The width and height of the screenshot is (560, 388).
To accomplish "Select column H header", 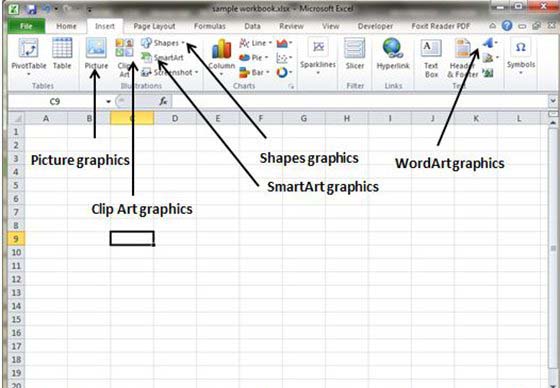I will [347, 118].
